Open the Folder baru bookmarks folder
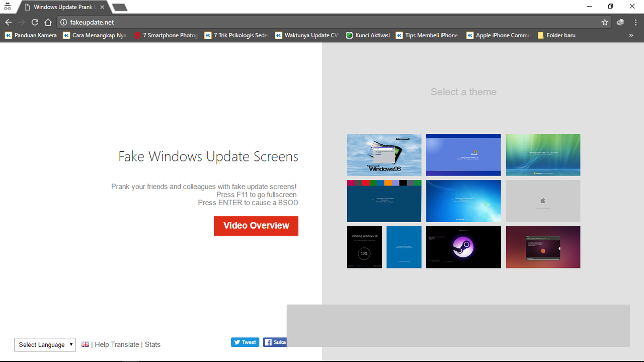The height and width of the screenshot is (362, 644). [556, 35]
